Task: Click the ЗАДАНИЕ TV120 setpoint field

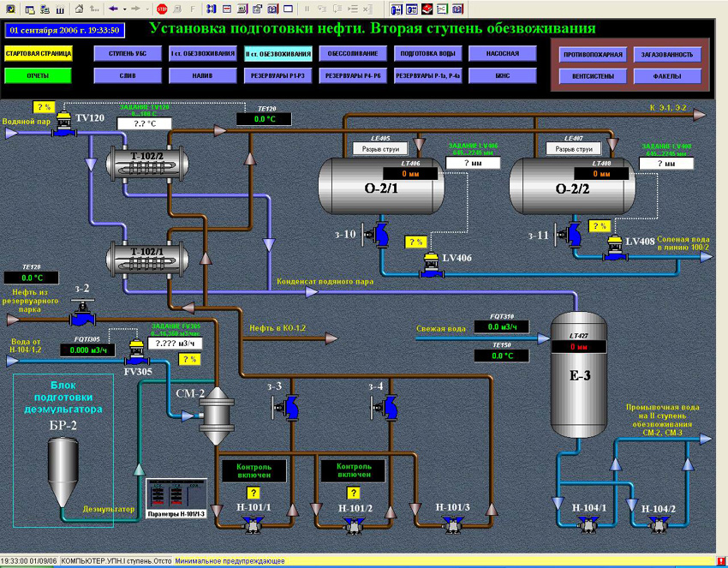Action: [x=145, y=124]
